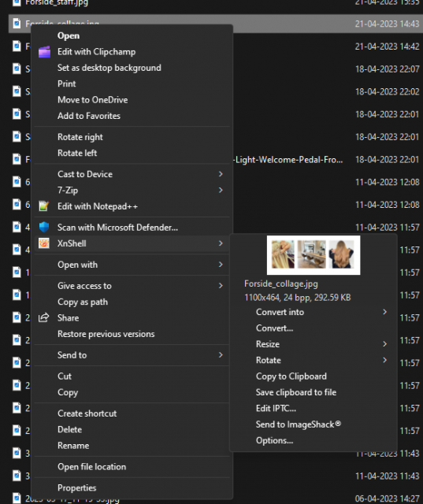Open Properties of the file

click(77, 487)
